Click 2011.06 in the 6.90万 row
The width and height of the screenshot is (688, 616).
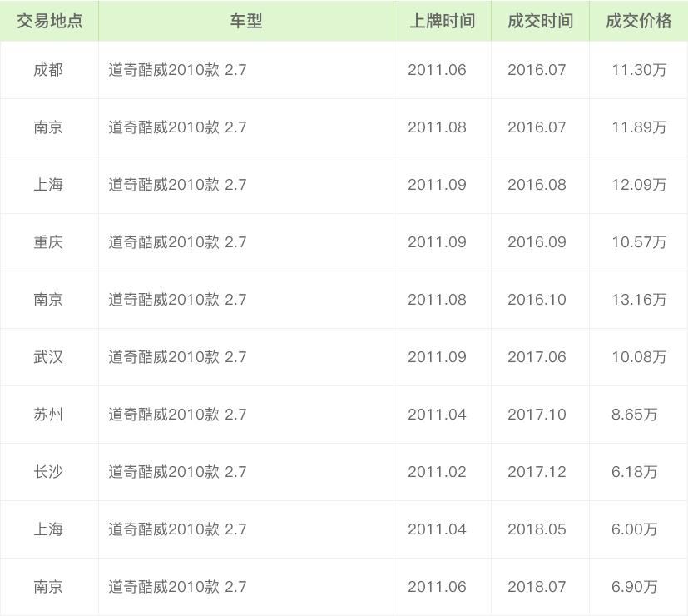(x=437, y=587)
